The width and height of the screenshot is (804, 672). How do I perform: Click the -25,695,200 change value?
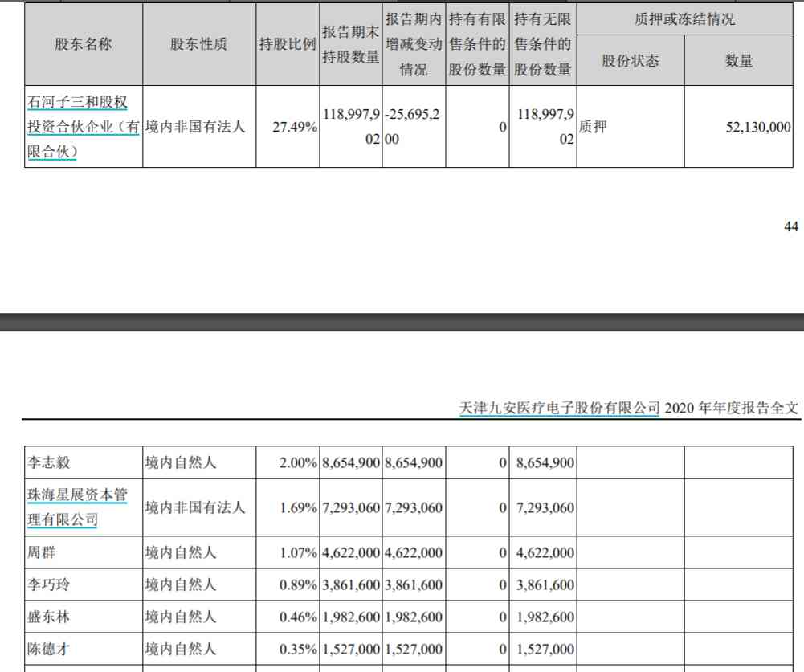point(413,127)
